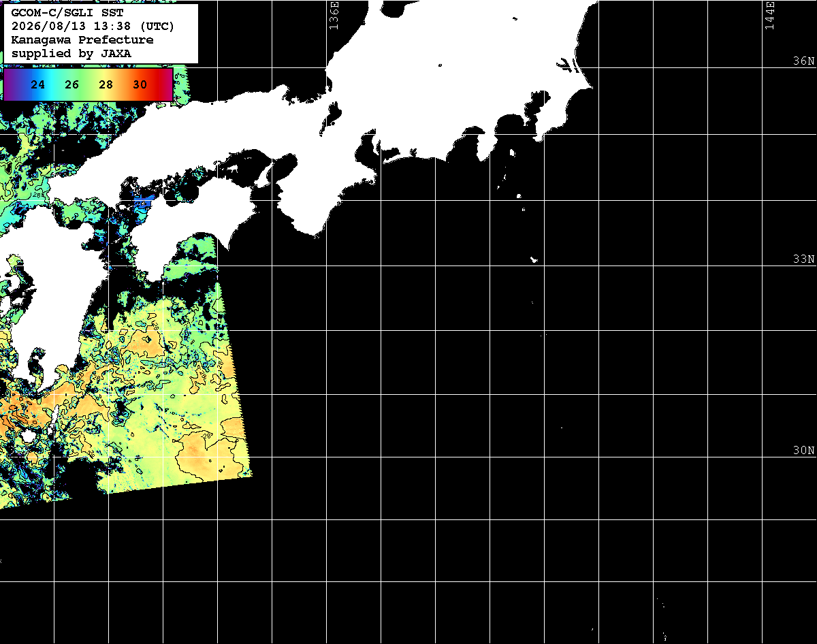This screenshot has height=644, width=817.
Task: Click the 136E longitude label
Action: click(x=334, y=15)
